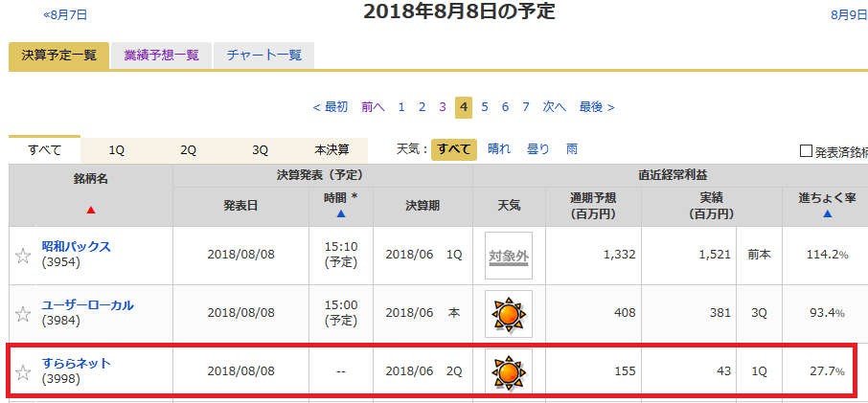Filter weather by 曇り

pyautogui.click(x=538, y=149)
